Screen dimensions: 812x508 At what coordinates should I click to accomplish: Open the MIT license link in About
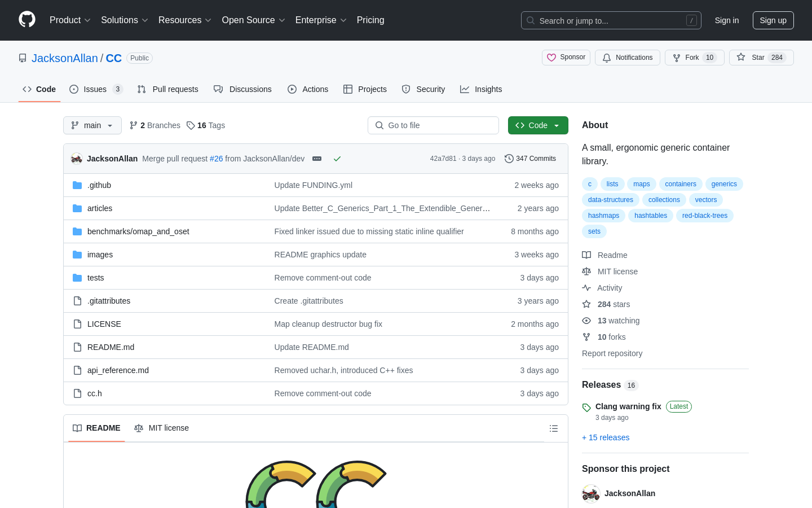pyautogui.click(x=610, y=271)
